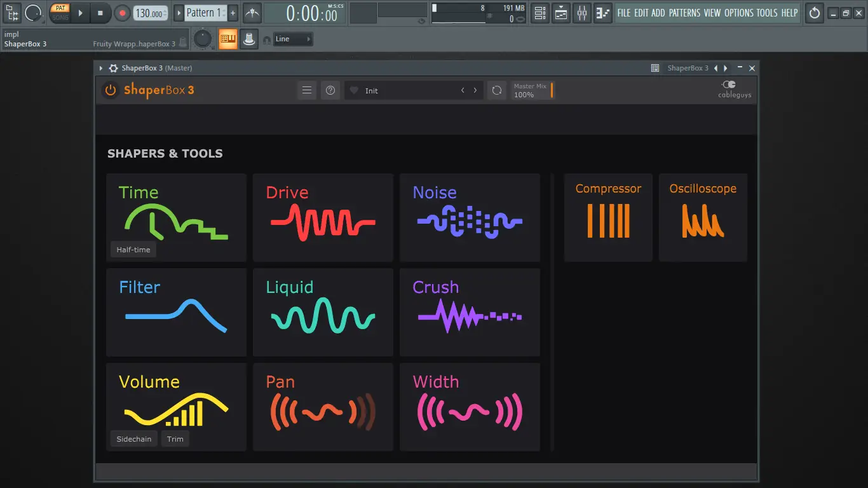This screenshot has height=488, width=868.
Task: Adjust the main swing knob
Action: click(33, 12)
